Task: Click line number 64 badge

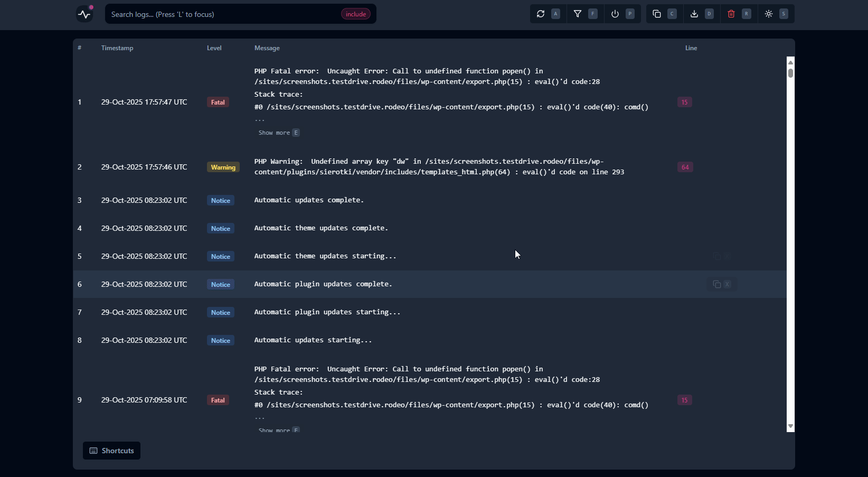Action: 685,167
